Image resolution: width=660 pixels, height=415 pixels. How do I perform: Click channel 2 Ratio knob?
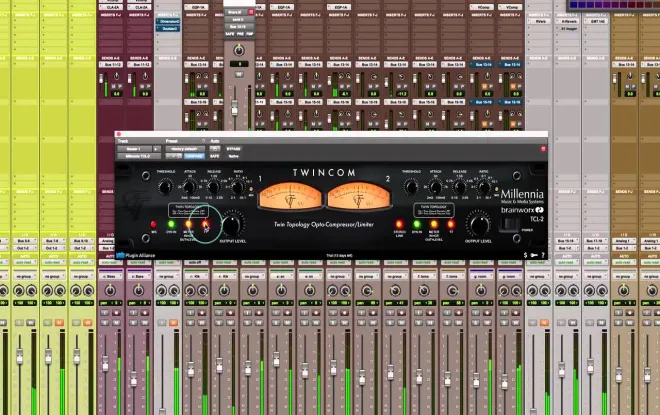[x=483, y=187]
